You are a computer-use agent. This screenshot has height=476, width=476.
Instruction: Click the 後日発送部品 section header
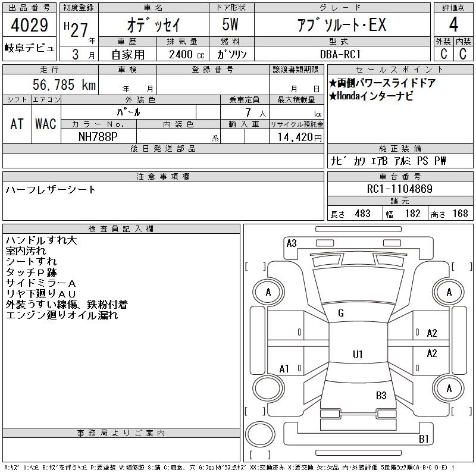163,149
